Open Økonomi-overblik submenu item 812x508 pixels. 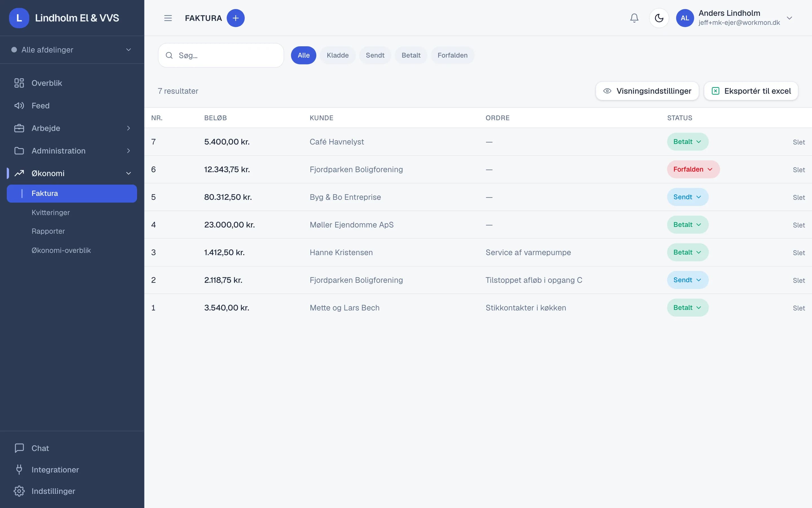point(61,250)
